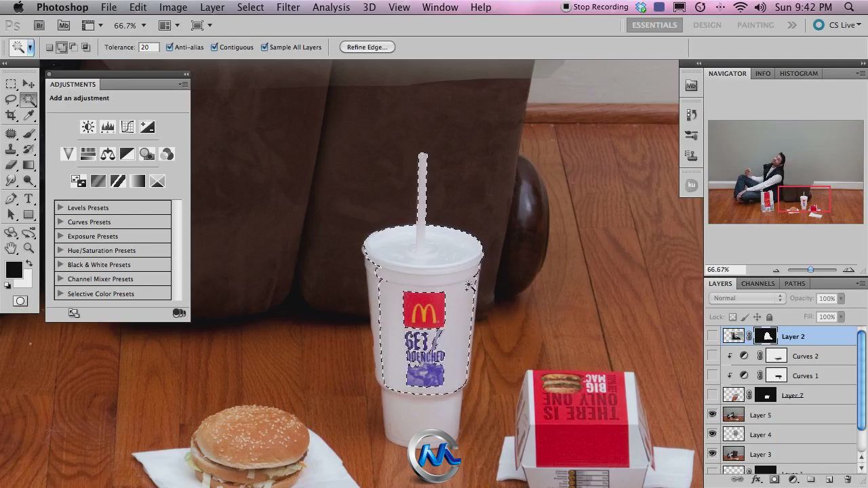Toggle the Contiguous checkbox
Image resolution: width=868 pixels, height=488 pixels.
coord(214,47)
